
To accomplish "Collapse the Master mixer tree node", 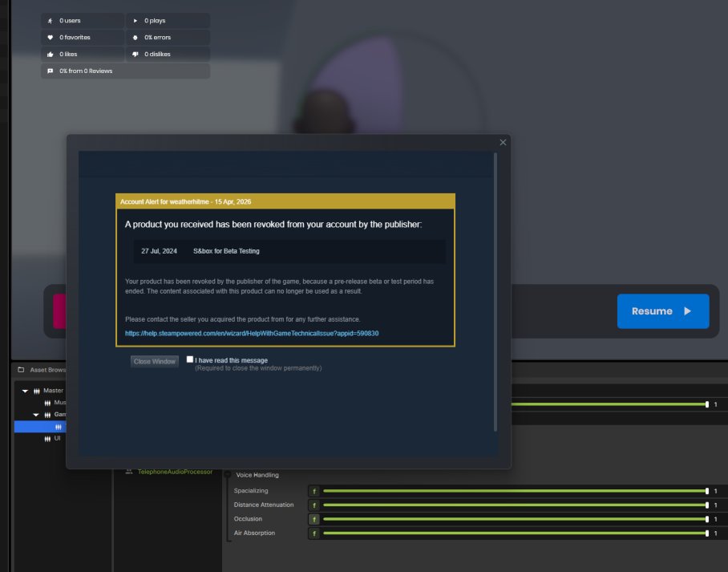I will 25,391.
